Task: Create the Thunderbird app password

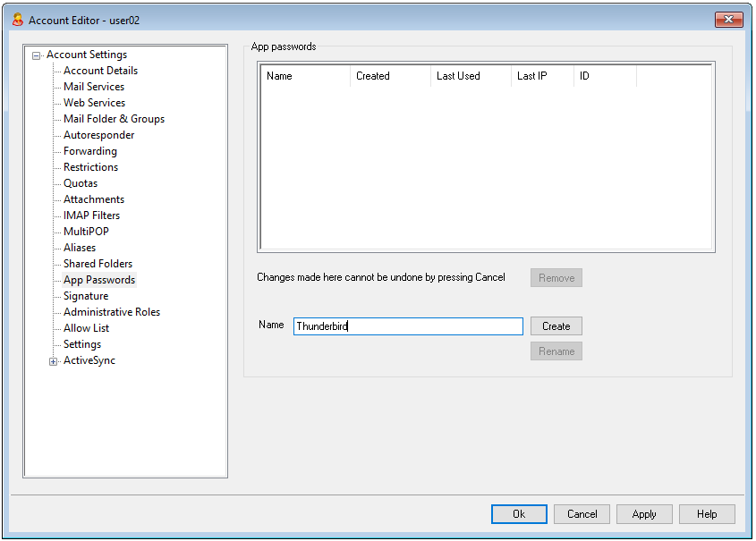Action: [556, 325]
